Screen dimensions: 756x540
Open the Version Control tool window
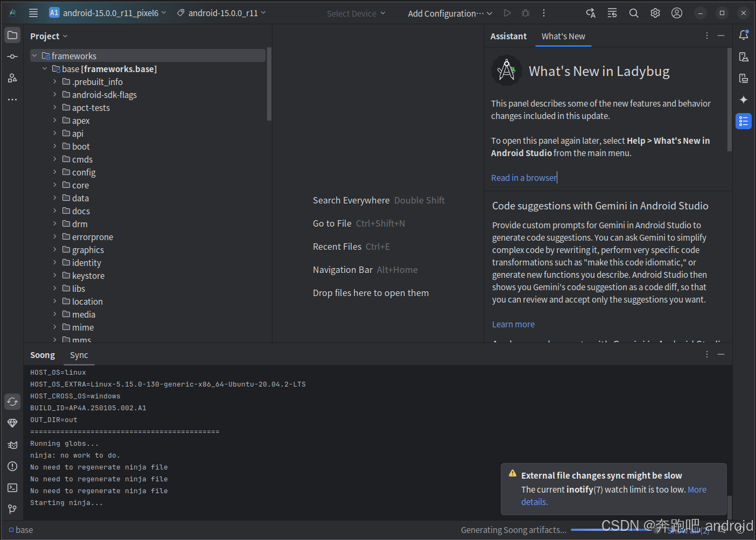12,509
